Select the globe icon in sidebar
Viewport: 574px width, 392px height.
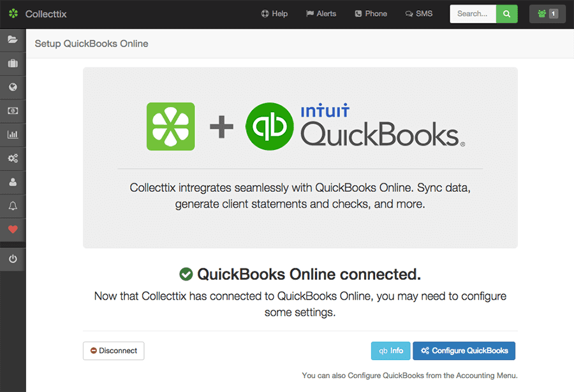coord(13,87)
